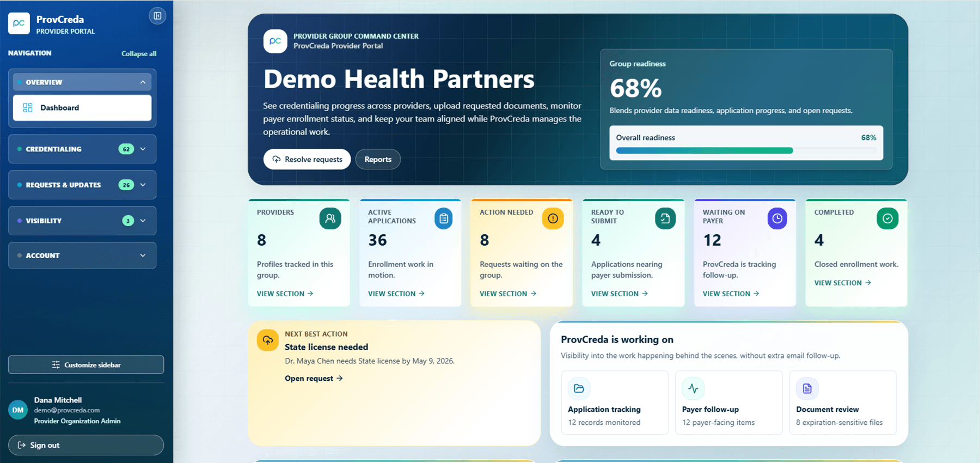Click the Collapse all link
This screenshot has height=463, width=980.
[x=139, y=53]
